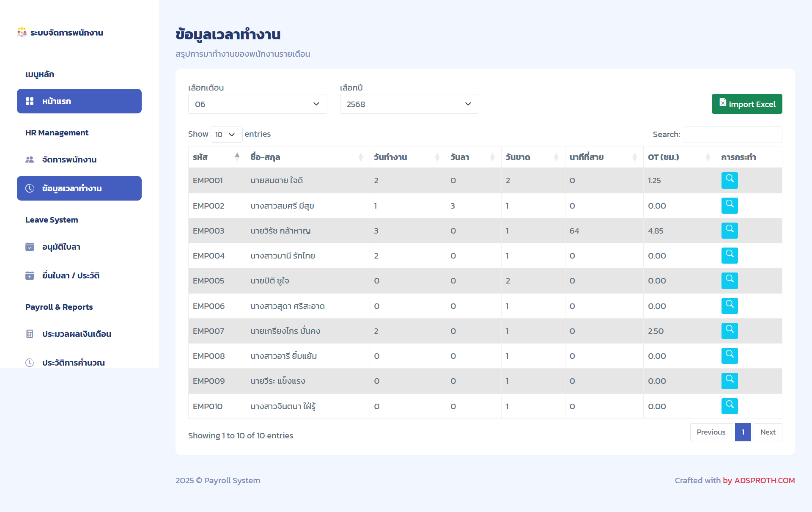Click the table Search input field
The image size is (812, 512).
[733, 135]
